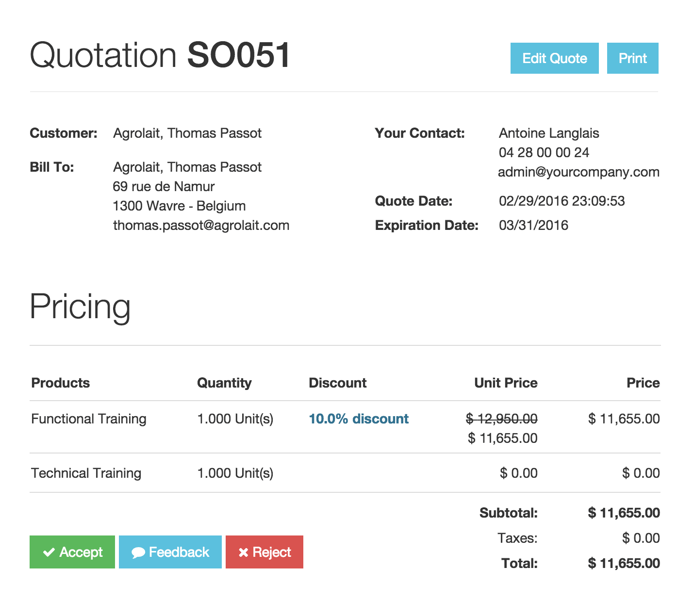
Task: Click the phone number 04 28 00 00 24
Action: pos(544,152)
